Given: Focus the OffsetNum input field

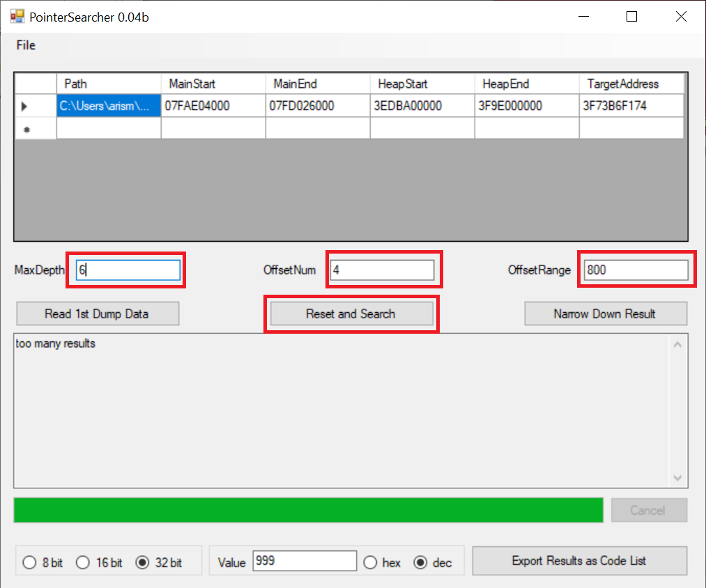Looking at the screenshot, I should click(382, 270).
